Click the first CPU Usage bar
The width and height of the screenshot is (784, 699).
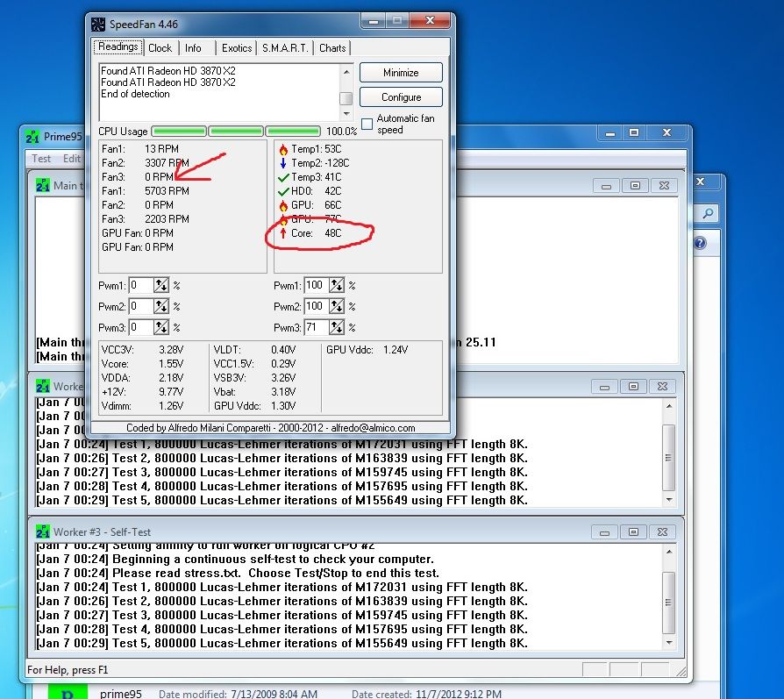(179, 132)
